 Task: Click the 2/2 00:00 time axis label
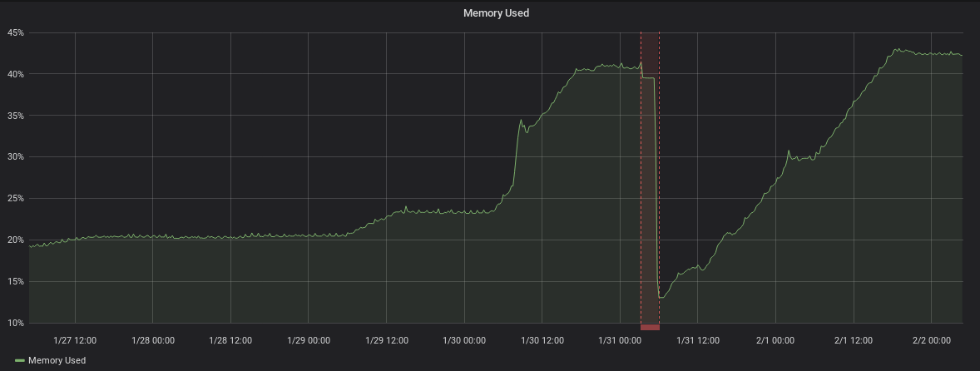click(931, 340)
